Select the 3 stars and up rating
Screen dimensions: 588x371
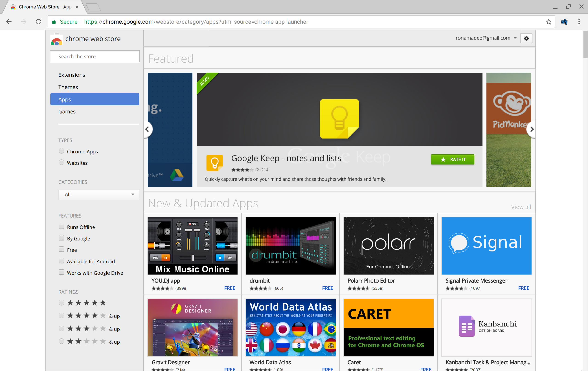tap(61, 329)
